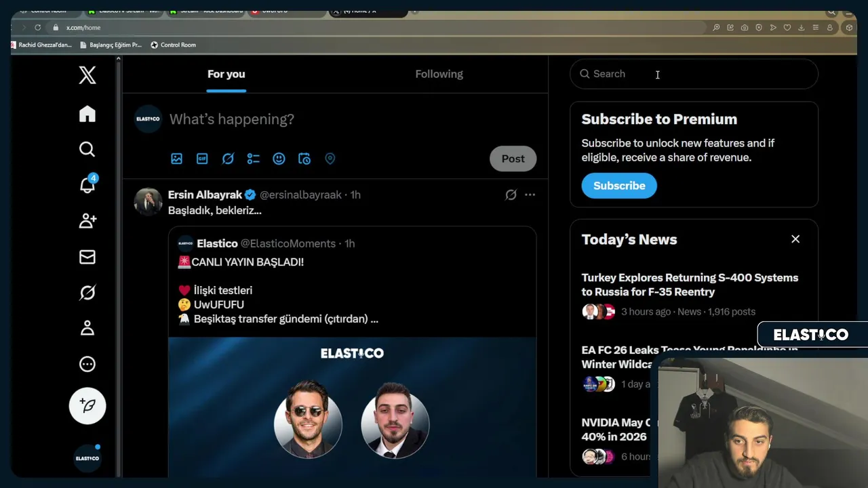
Task: Click the grey Post button
Action: (x=513, y=159)
